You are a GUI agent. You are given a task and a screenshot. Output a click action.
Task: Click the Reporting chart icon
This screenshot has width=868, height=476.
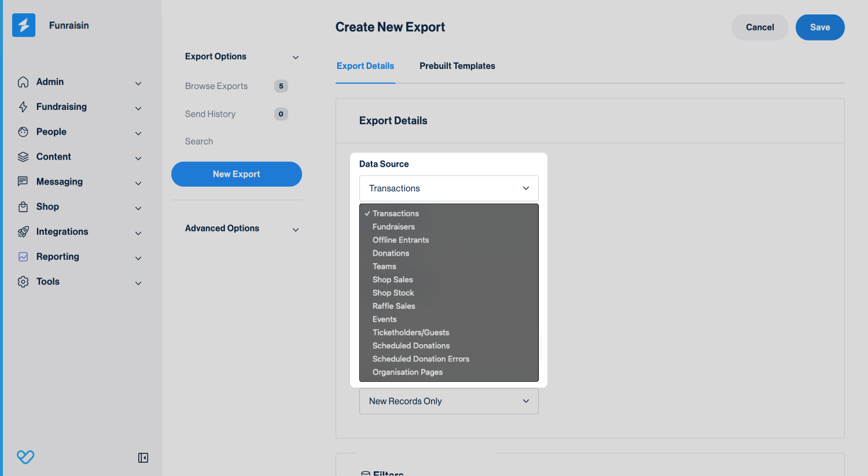(23, 257)
